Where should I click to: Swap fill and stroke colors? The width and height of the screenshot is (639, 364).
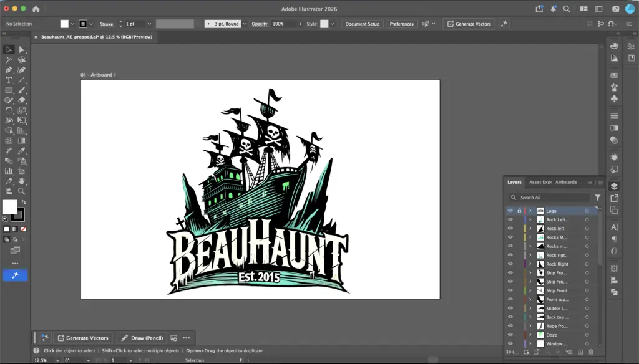point(24,202)
